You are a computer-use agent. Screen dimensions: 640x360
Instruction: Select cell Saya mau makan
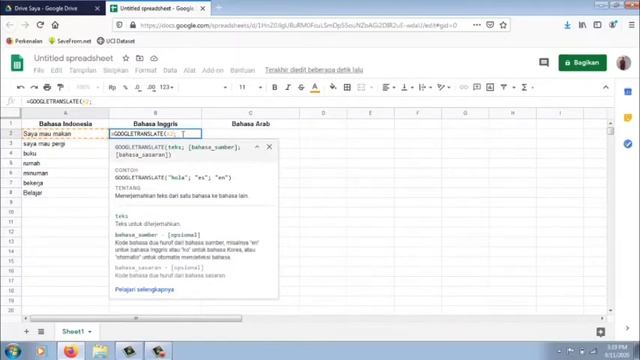pos(65,134)
